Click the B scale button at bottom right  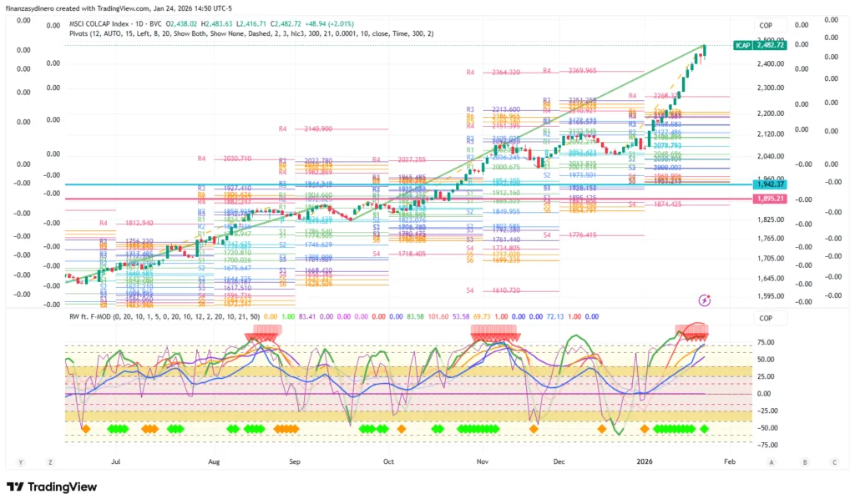click(x=804, y=461)
